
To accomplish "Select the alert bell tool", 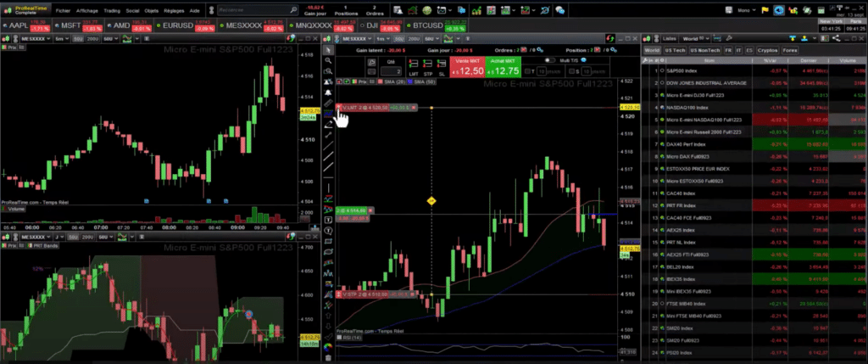I will coord(328,92).
